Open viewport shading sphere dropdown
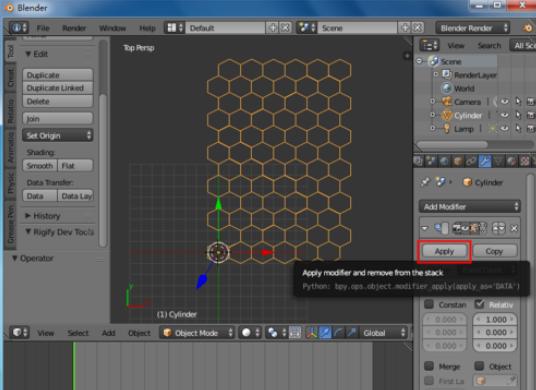The width and height of the screenshot is (536, 390). [250, 332]
